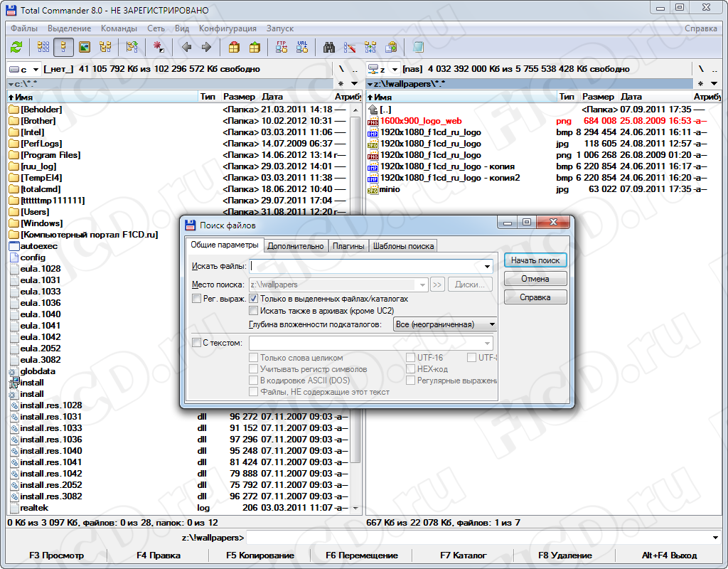This screenshot has height=569, width=728.
Task: Click the Unpack files toolbar icon
Action: [x=255, y=47]
